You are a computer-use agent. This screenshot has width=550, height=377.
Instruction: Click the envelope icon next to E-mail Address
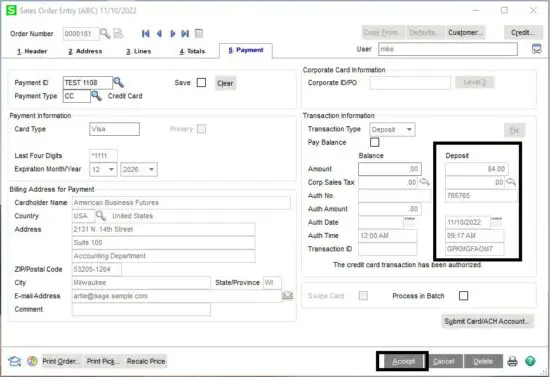pos(288,296)
